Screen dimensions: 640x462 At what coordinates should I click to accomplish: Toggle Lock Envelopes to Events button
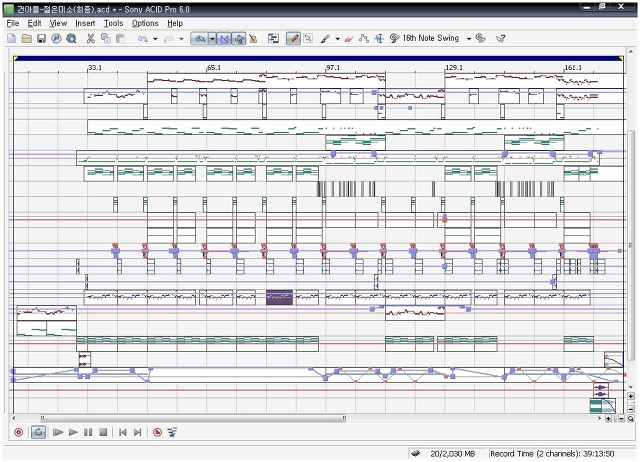click(x=239, y=38)
